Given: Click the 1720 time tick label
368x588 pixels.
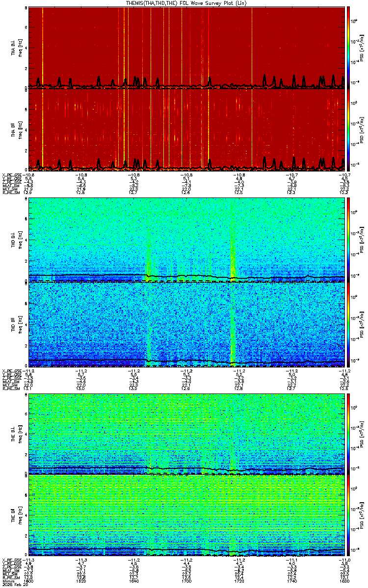Looking at the screenshot, I should 239,581.
